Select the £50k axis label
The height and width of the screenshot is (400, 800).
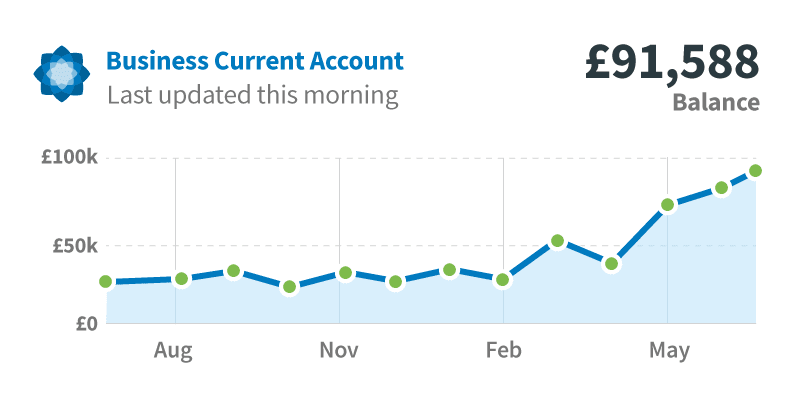coord(74,246)
